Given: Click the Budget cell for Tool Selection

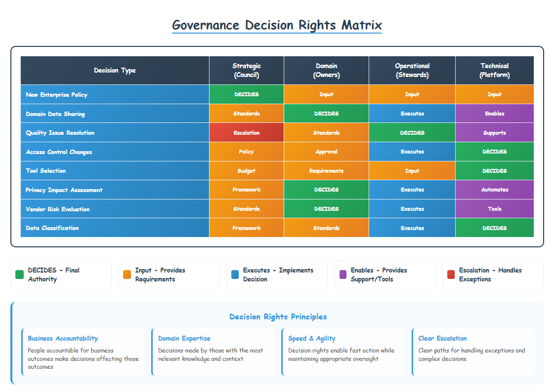Looking at the screenshot, I should click(x=247, y=170).
